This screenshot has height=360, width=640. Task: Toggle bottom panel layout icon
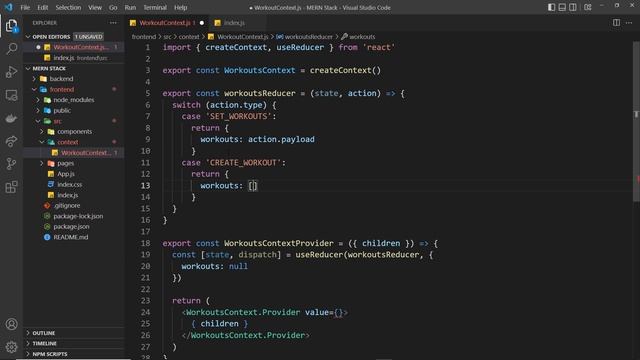click(x=562, y=7)
